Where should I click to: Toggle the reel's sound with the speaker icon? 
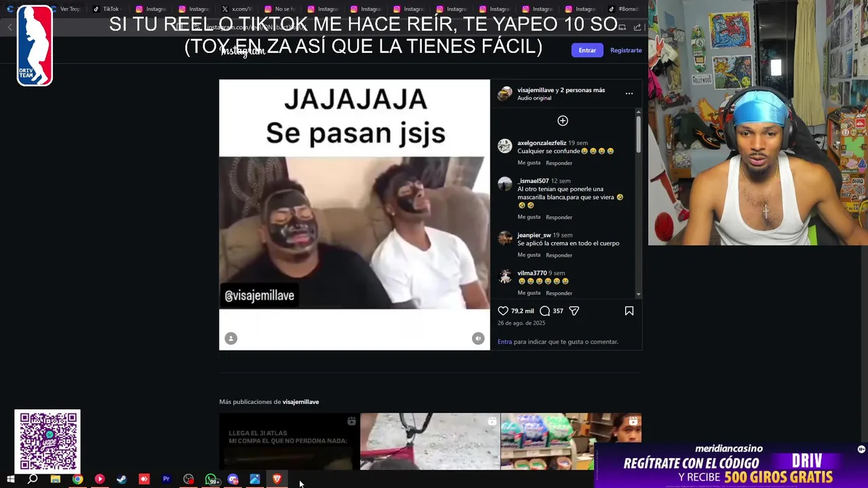(x=478, y=338)
